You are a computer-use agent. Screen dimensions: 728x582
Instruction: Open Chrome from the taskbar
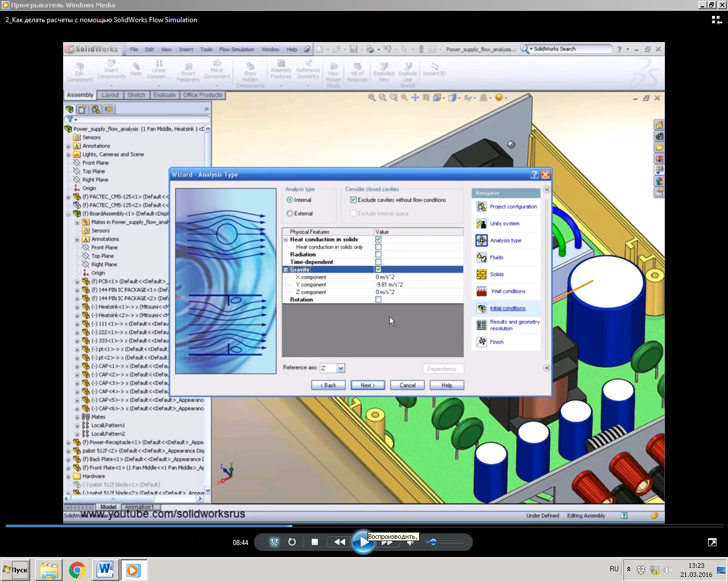coord(77,570)
